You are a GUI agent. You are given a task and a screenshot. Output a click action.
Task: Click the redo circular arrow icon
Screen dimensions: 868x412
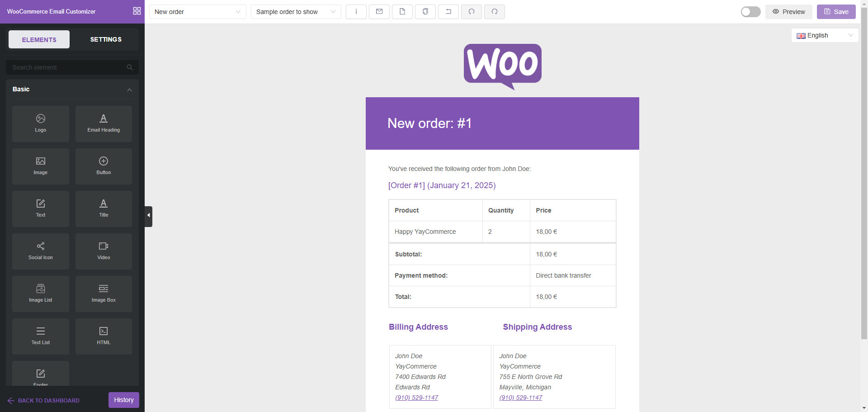[495, 12]
